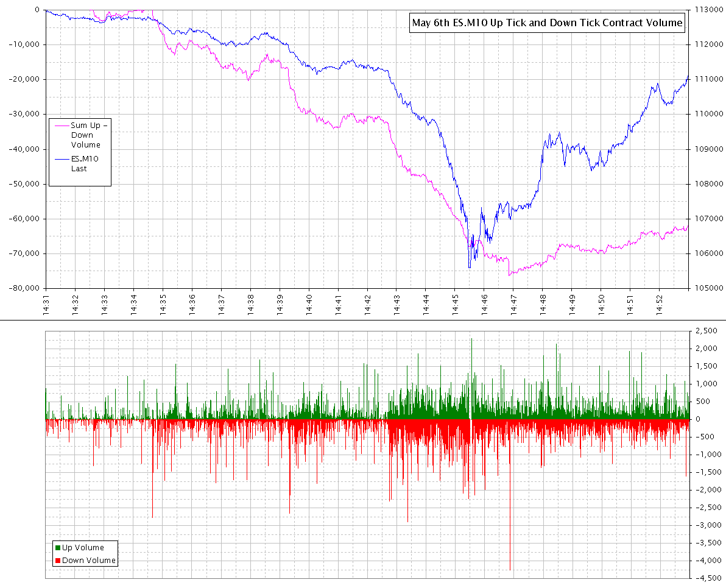The image size is (726, 588).
Task: Click the chart title about May 6th ES.M10
Action: coord(547,23)
